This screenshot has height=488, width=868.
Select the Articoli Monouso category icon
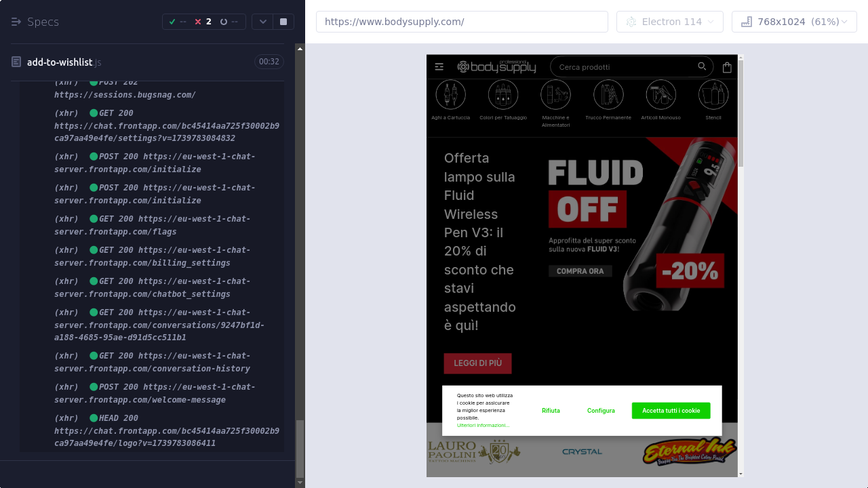click(660, 95)
